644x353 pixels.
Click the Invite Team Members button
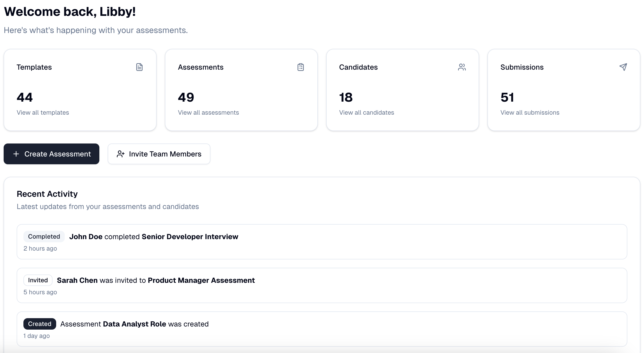pyautogui.click(x=159, y=154)
